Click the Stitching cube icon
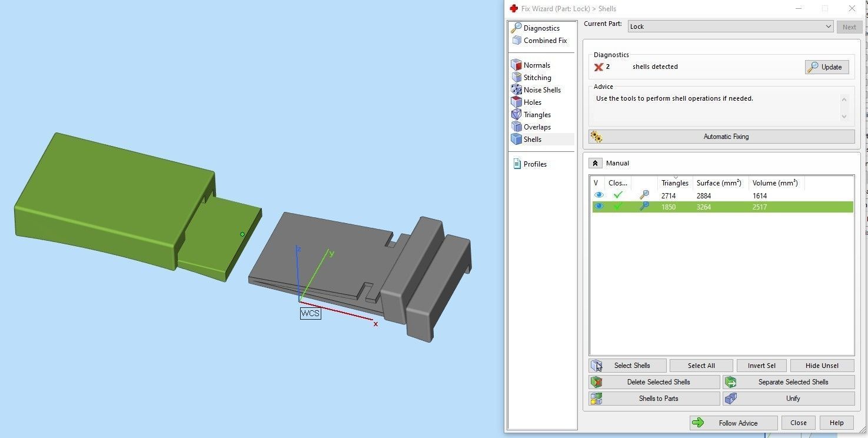This screenshot has height=438, width=868. click(516, 77)
